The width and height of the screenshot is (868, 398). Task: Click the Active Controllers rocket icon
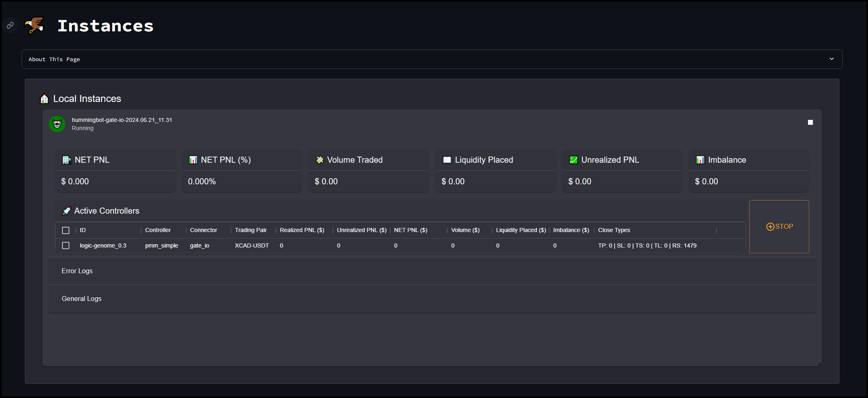(66, 211)
